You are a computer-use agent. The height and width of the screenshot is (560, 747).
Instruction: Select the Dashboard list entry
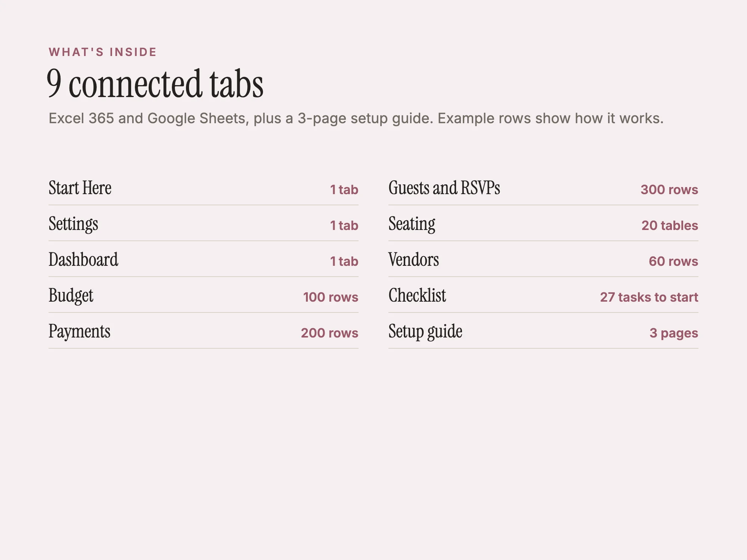pos(204,259)
